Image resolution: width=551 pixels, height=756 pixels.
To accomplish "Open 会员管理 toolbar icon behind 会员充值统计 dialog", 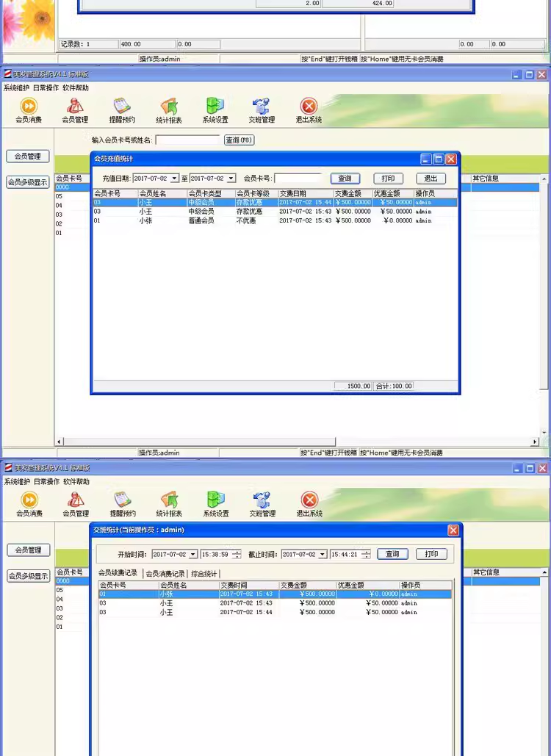I will (x=75, y=110).
